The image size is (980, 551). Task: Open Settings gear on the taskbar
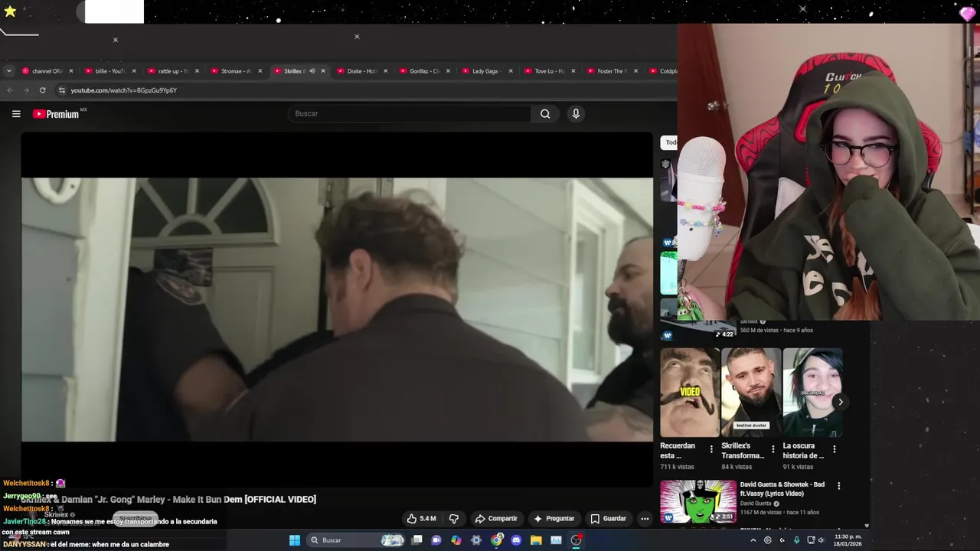476,540
